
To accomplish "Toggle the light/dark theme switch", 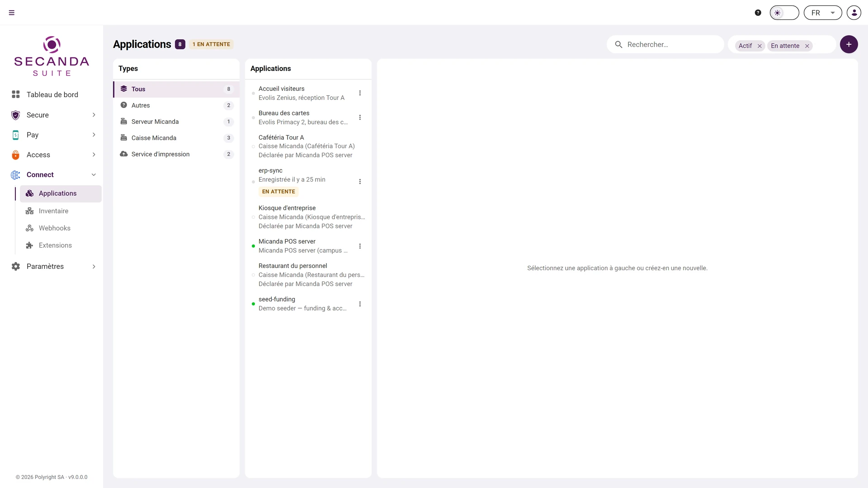I will point(784,13).
